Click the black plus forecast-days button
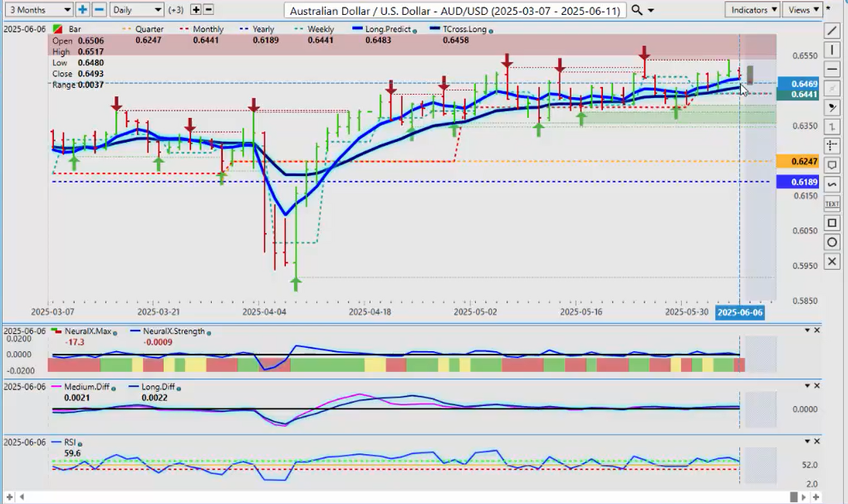The width and height of the screenshot is (848, 504). (x=196, y=10)
